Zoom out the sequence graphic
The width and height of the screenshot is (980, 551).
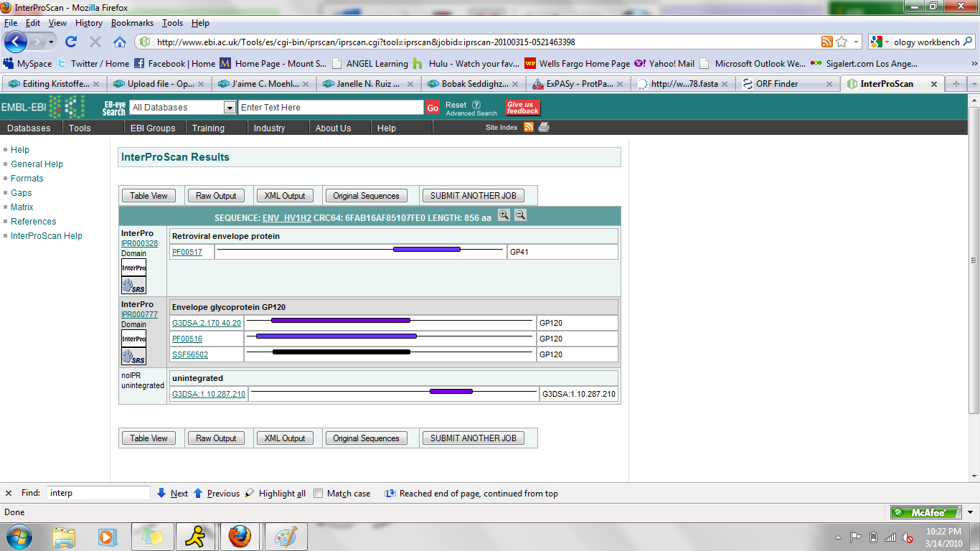(521, 215)
